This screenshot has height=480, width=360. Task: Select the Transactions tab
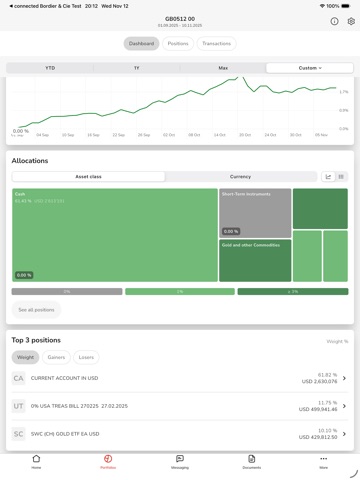click(217, 44)
